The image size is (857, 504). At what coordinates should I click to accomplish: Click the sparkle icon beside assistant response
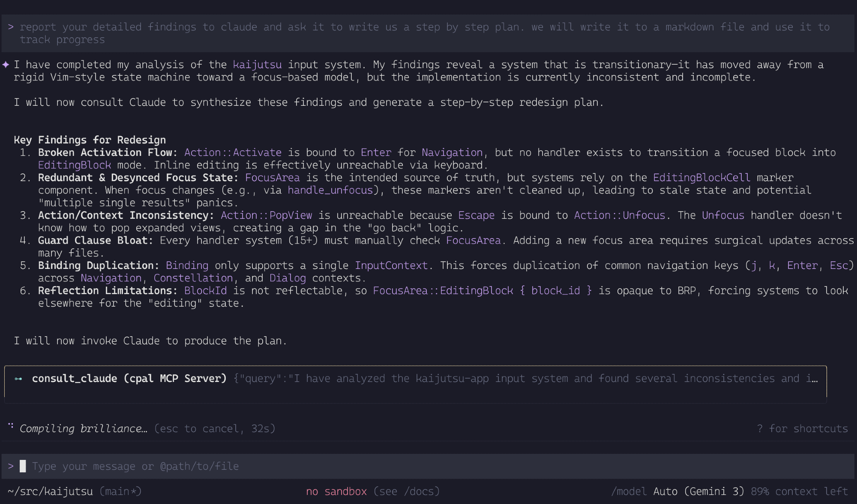pyautogui.click(x=6, y=65)
